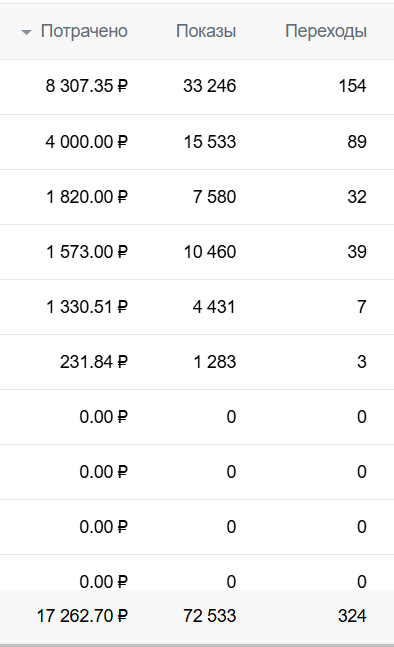Select the 1 330.51 ₽ spent cell
394x647 pixels.
click(x=87, y=307)
